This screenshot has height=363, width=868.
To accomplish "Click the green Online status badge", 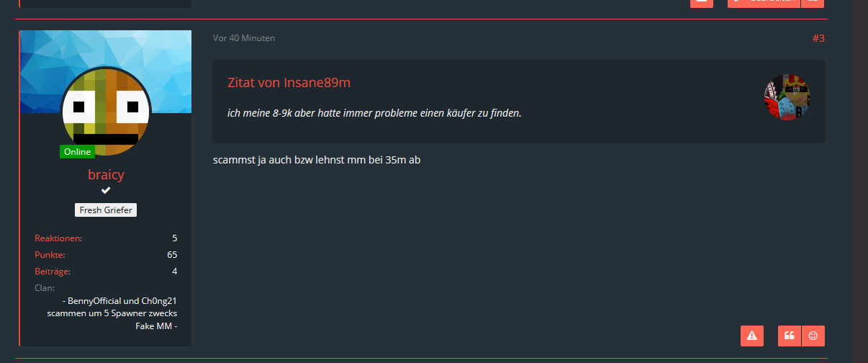I will (77, 152).
